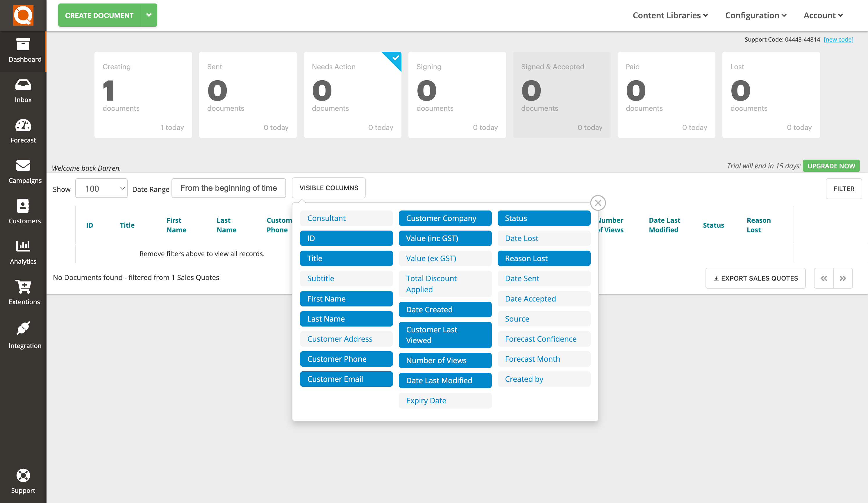Viewport: 868px width, 503px height.
Task: Disable the Customer Company column
Action: point(445,218)
